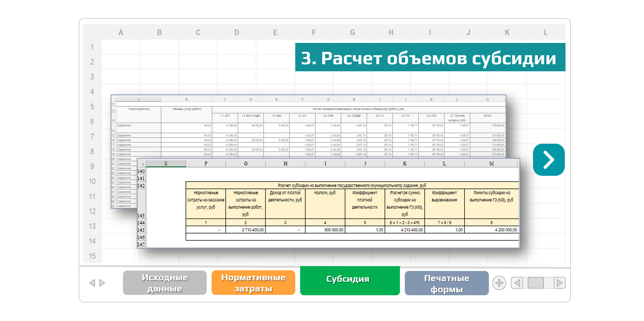
Task: Click the plus icon to add sheet
Action: click(499, 283)
